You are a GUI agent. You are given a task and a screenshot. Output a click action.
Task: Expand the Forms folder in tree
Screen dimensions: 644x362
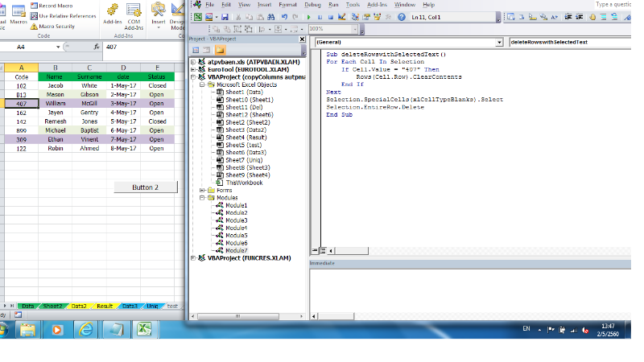(x=201, y=190)
